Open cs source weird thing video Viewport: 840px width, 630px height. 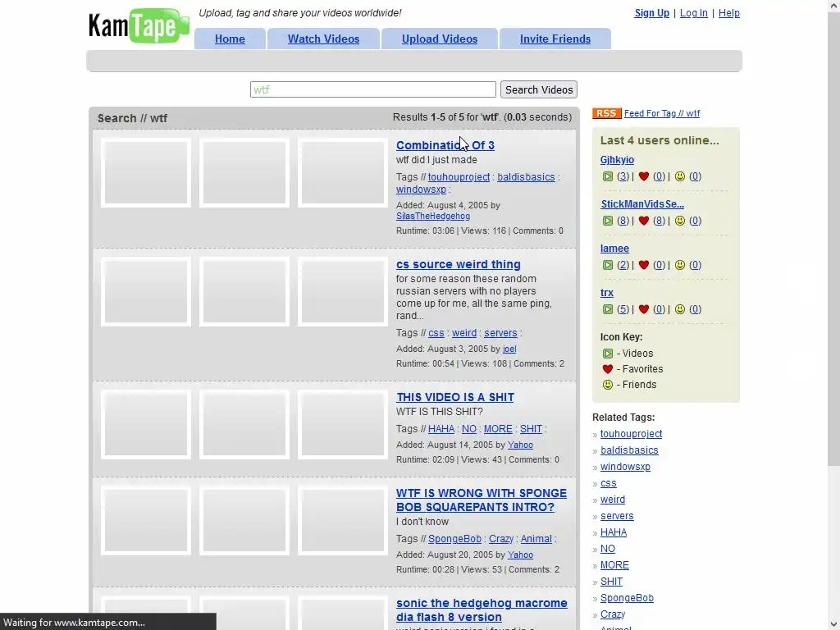click(458, 264)
